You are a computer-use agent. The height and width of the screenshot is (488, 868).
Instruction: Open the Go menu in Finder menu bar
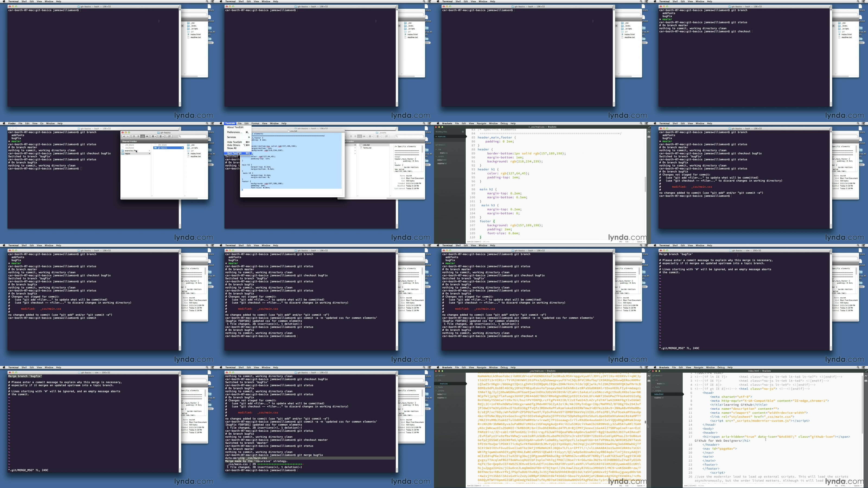42,123
